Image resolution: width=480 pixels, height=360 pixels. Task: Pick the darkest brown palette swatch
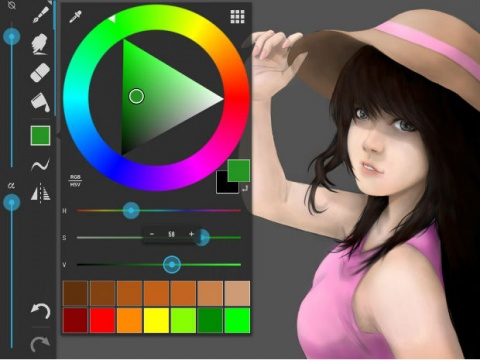(x=75, y=293)
